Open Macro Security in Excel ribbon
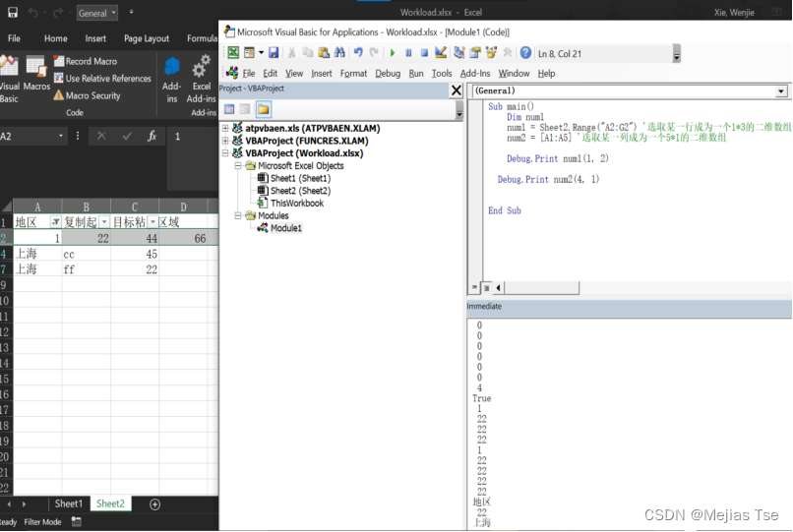 (x=87, y=95)
